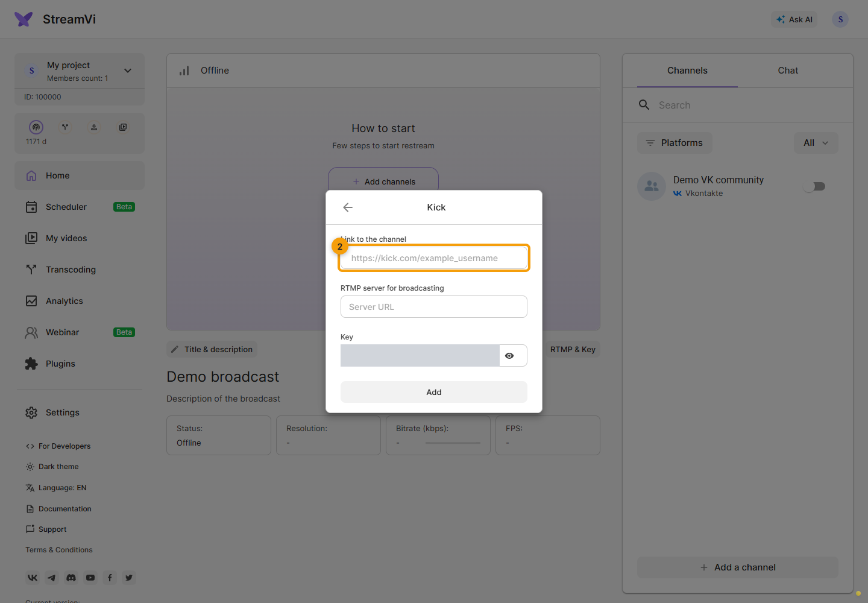Open the Platforms filter
The image size is (868, 603).
[675, 143]
